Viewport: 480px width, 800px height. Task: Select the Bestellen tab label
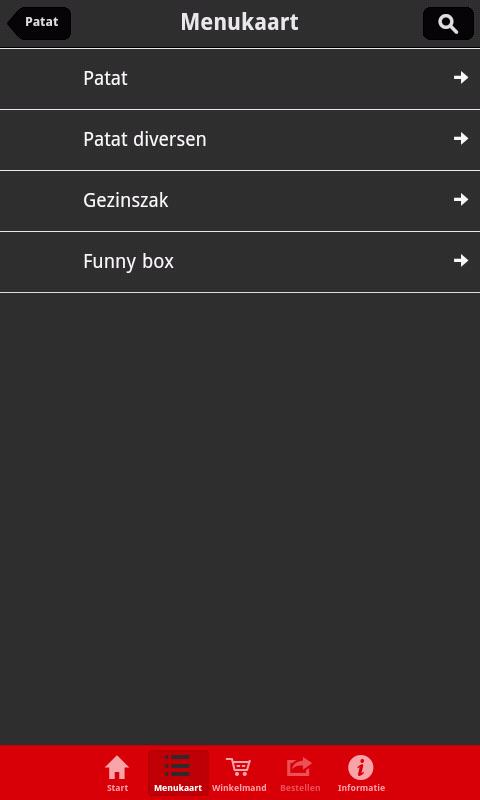click(300, 788)
